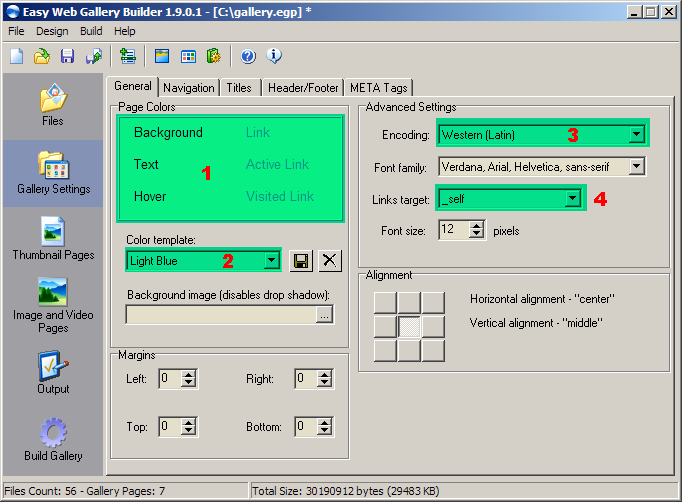This screenshot has width=682, height=502.
Task: Open a project using the folder icon
Action: (x=42, y=56)
